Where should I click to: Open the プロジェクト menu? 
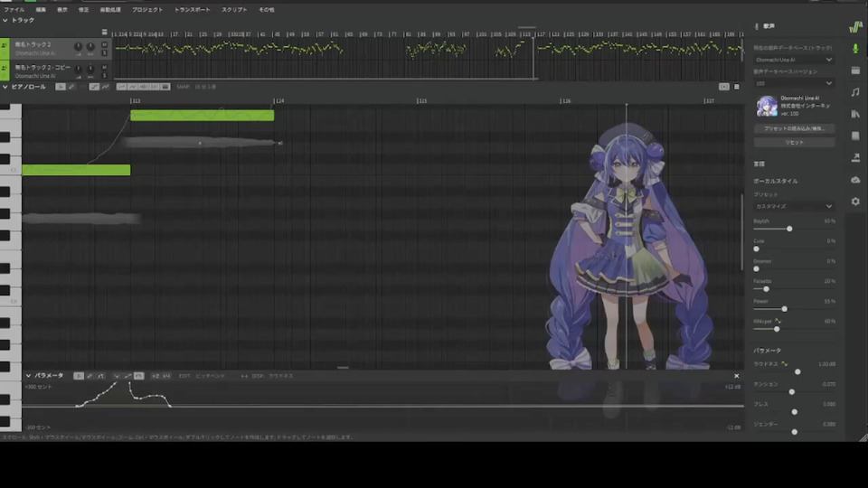tap(147, 9)
